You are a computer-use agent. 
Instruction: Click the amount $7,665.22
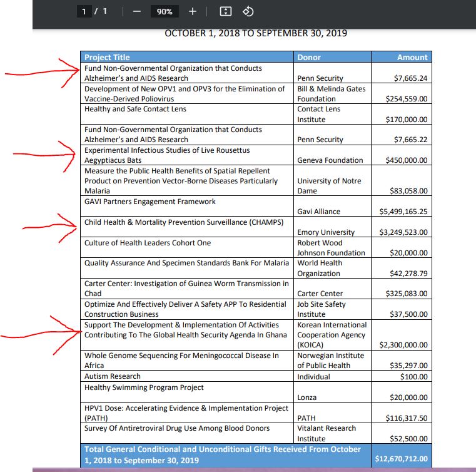(410, 140)
